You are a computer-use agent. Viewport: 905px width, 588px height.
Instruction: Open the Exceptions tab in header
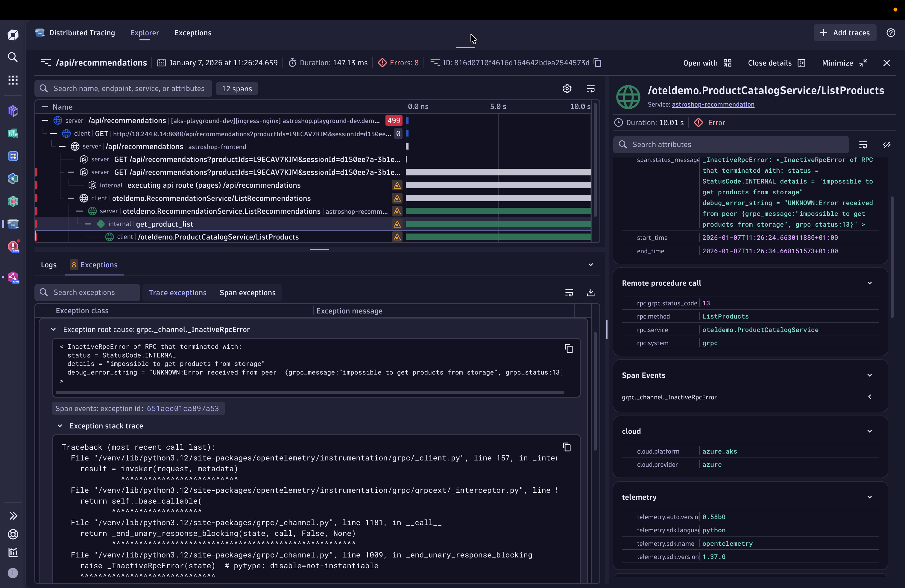pos(192,33)
